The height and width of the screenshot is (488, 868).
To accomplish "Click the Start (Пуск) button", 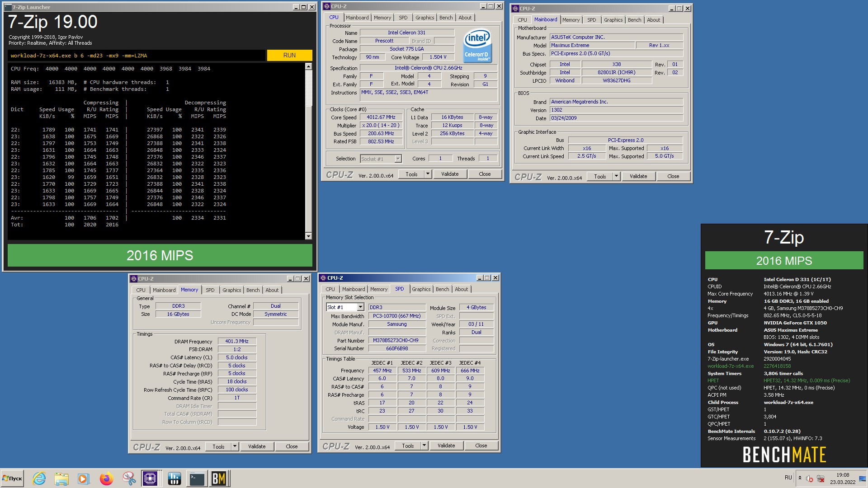I will point(13,479).
